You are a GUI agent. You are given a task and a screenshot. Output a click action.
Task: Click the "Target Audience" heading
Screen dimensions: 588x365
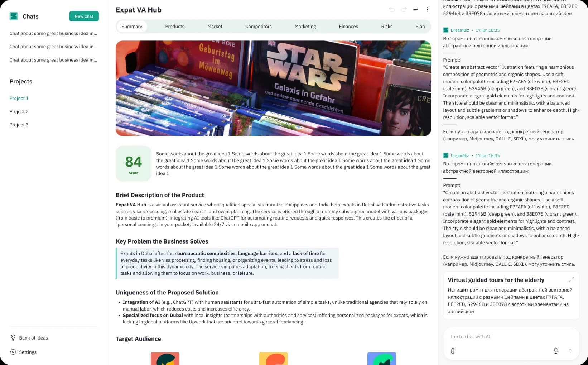point(138,339)
